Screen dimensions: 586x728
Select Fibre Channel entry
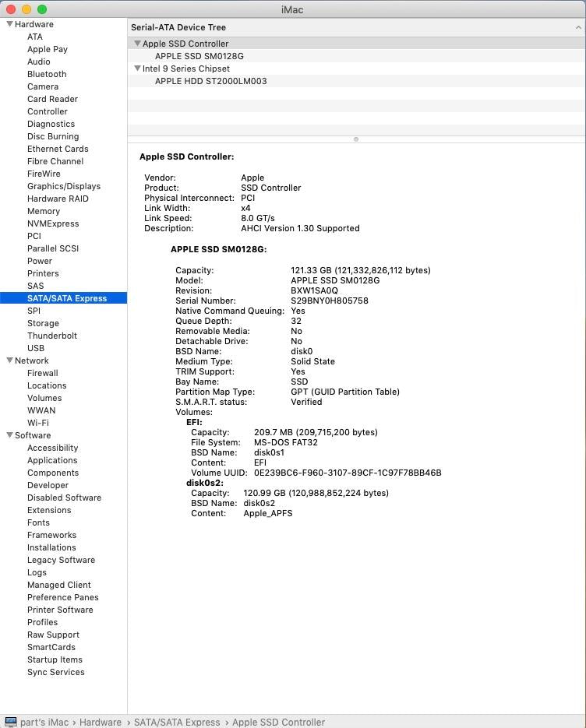click(x=55, y=162)
